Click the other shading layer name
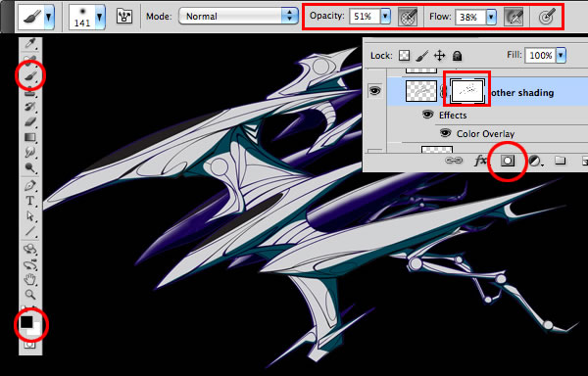This screenshot has width=588, height=376. (x=521, y=93)
